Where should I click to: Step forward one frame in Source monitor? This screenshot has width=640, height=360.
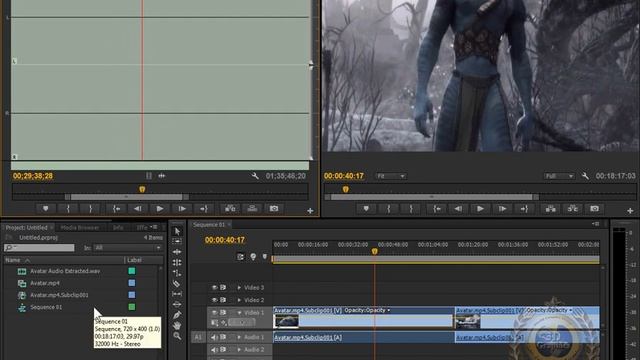(x=182, y=209)
